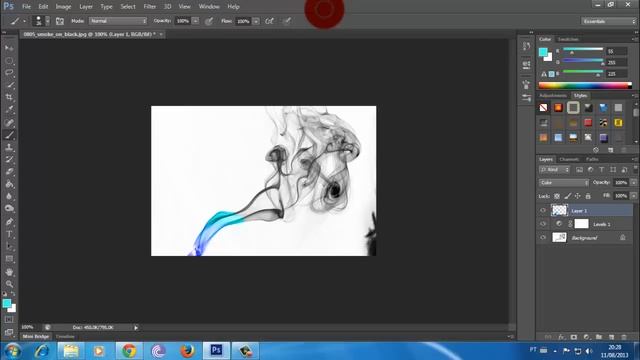Click the zoom percentage field in status bar
Image resolution: width=640 pixels, height=360 pixels.
(27, 327)
